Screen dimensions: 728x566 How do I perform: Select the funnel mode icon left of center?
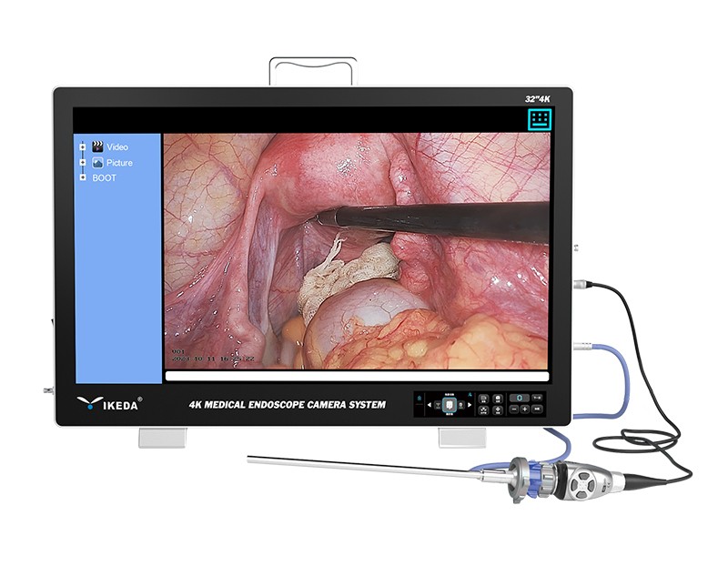coord(438,405)
